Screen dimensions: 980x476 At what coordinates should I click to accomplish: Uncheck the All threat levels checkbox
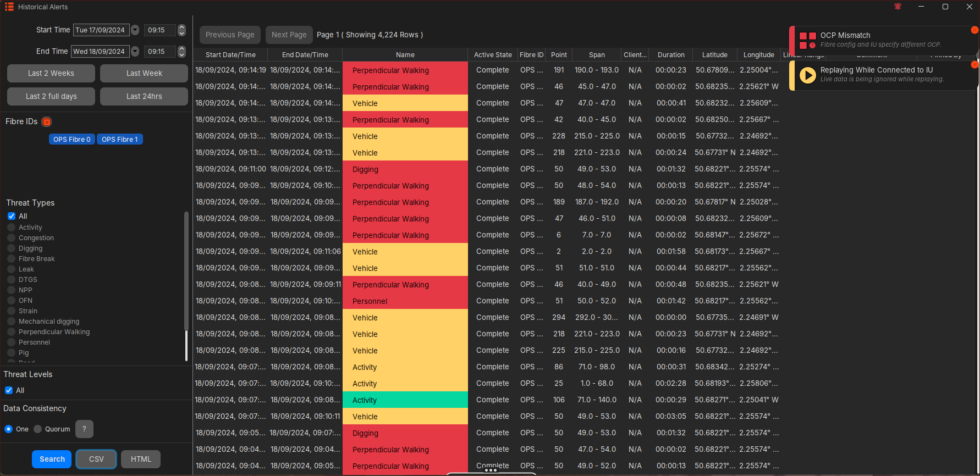click(x=9, y=390)
